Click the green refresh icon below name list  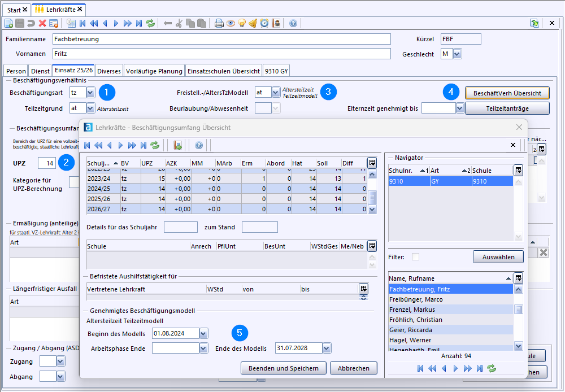(x=492, y=368)
